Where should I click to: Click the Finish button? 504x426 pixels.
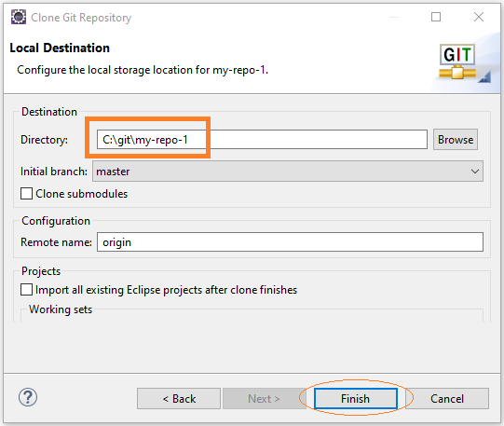tap(356, 399)
